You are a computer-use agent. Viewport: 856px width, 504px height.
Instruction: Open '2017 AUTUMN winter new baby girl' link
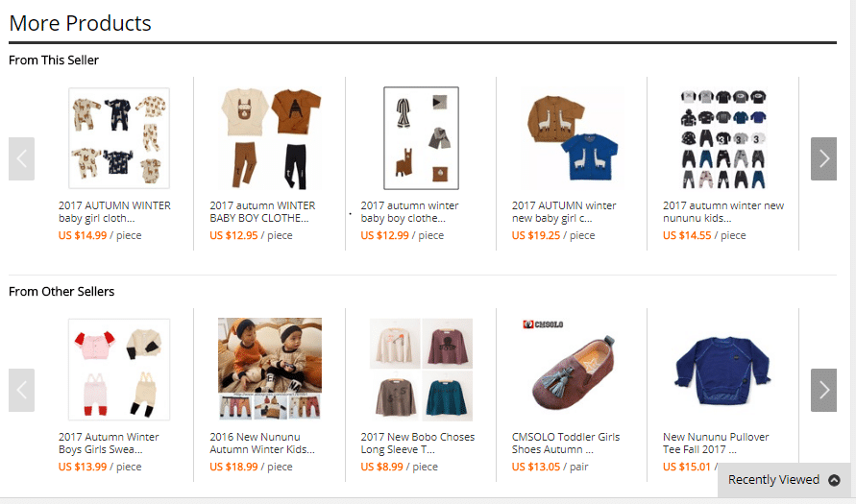pos(564,211)
